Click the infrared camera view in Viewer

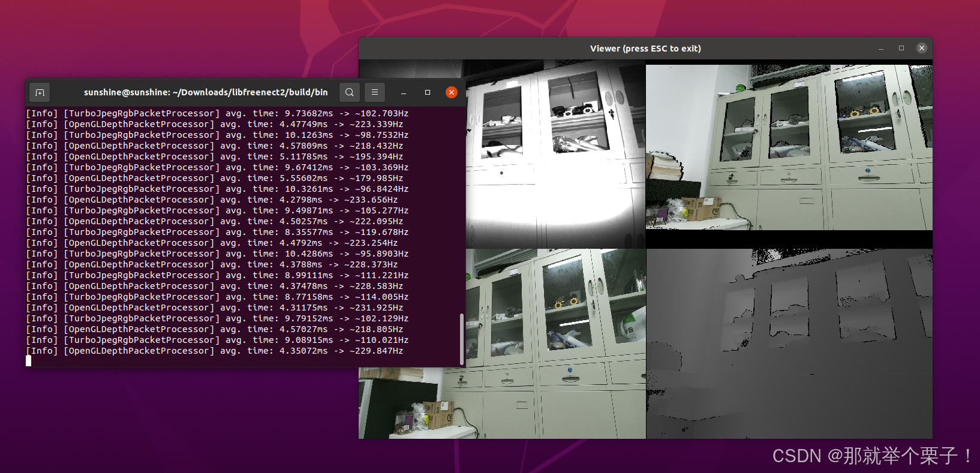pos(555,154)
